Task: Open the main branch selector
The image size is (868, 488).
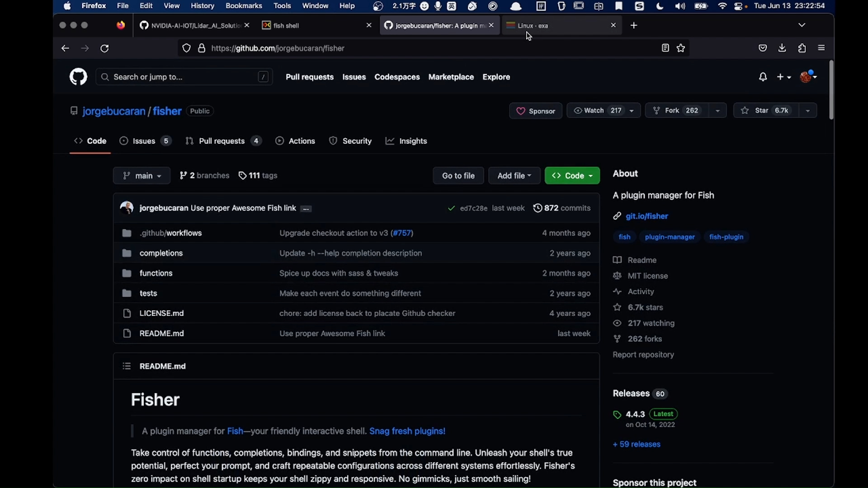Action: [x=142, y=176]
